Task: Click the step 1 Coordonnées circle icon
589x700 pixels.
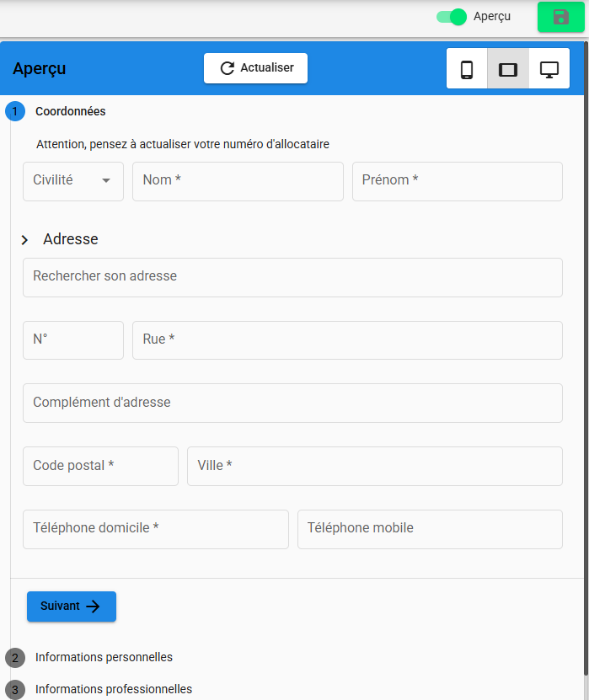Action: click(x=15, y=111)
